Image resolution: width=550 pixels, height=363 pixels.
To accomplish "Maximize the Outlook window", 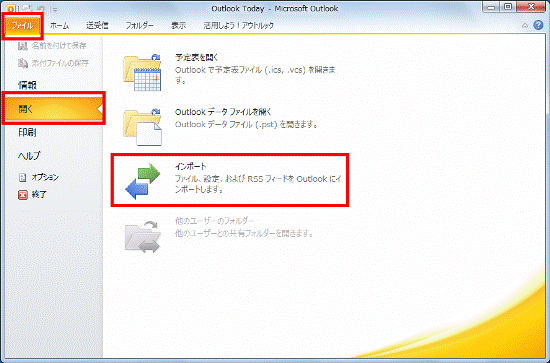I will 508,7.
